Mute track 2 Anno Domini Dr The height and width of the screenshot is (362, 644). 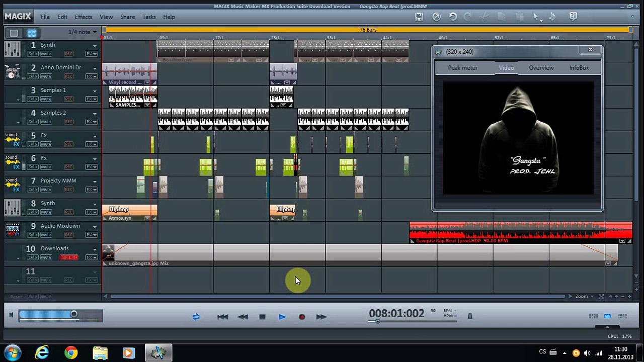coord(46,76)
